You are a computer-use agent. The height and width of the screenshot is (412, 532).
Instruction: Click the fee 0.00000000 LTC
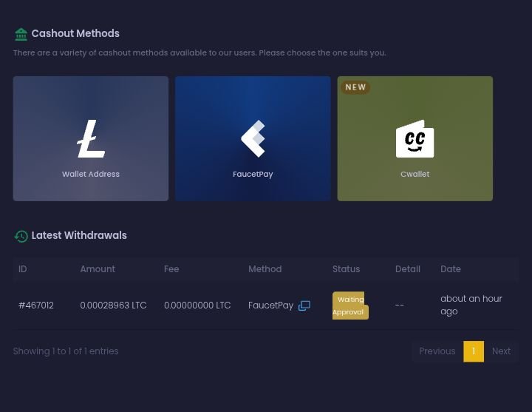(x=197, y=305)
